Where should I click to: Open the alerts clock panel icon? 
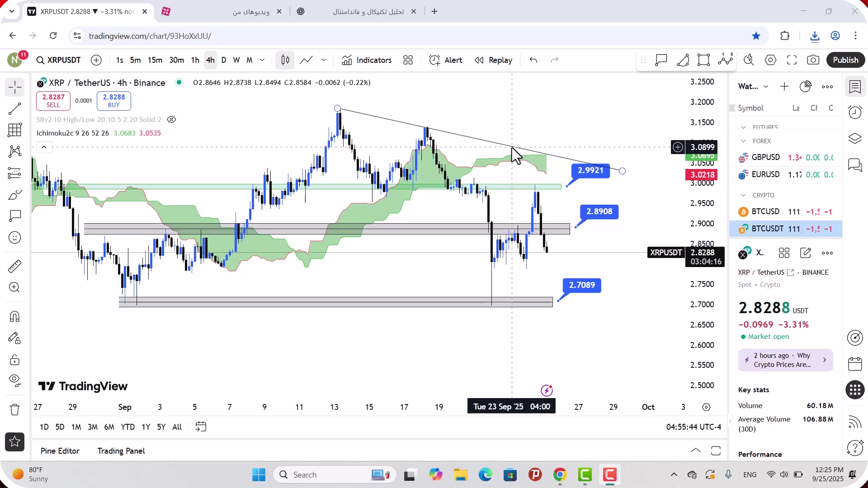tap(855, 113)
